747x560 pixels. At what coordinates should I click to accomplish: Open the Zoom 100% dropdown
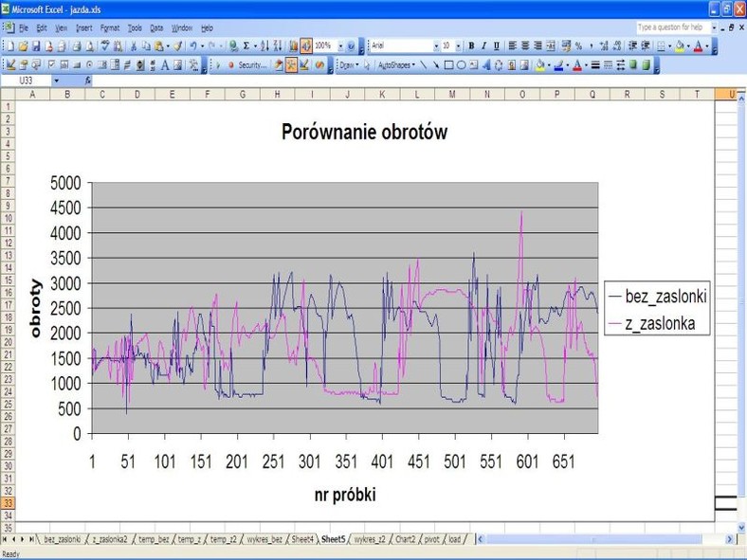(x=340, y=45)
